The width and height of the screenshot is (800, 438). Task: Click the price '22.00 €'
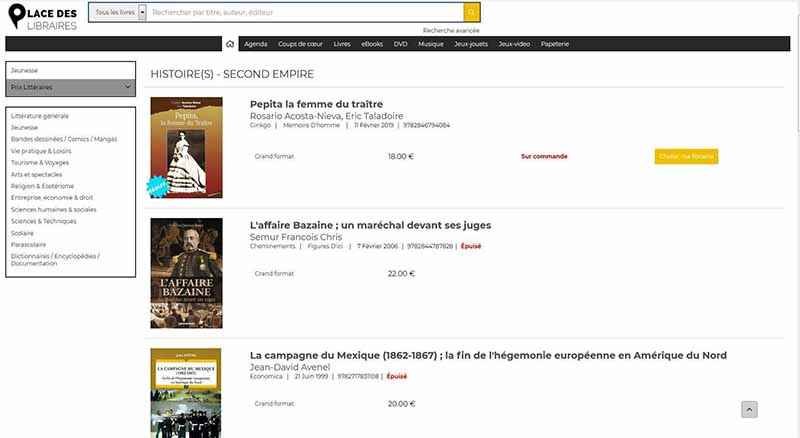point(402,274)
